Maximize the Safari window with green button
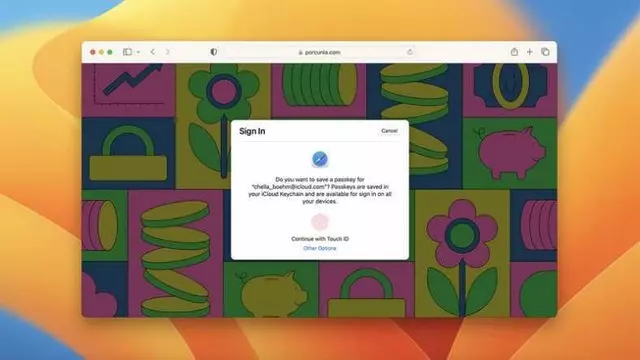640x360 pixels. 110,52
